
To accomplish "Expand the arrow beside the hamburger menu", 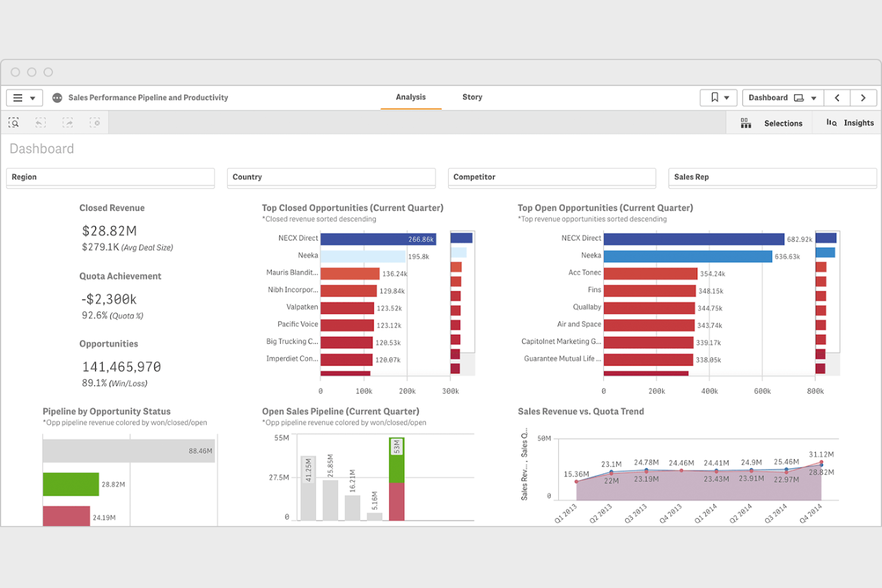I will click(x=33, y=98).
